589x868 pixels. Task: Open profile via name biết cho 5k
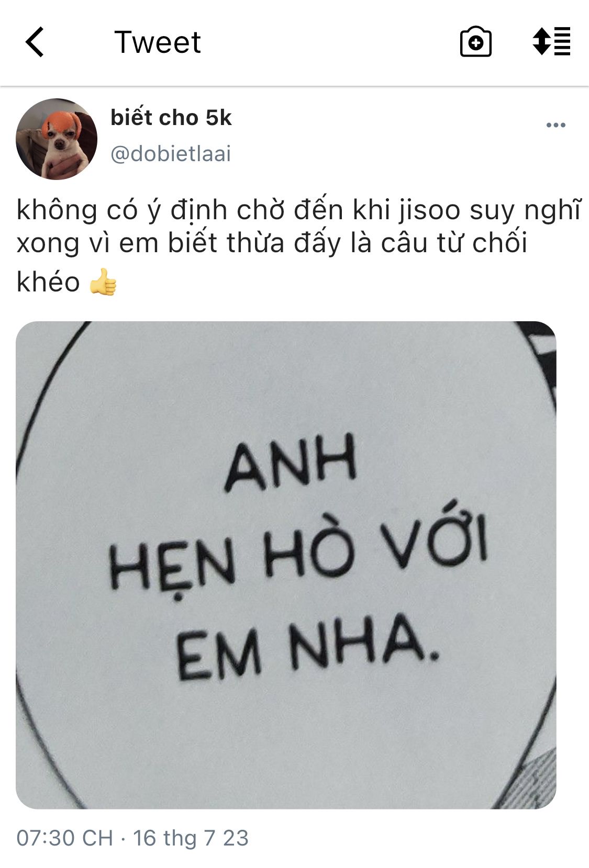coord(171,118)
